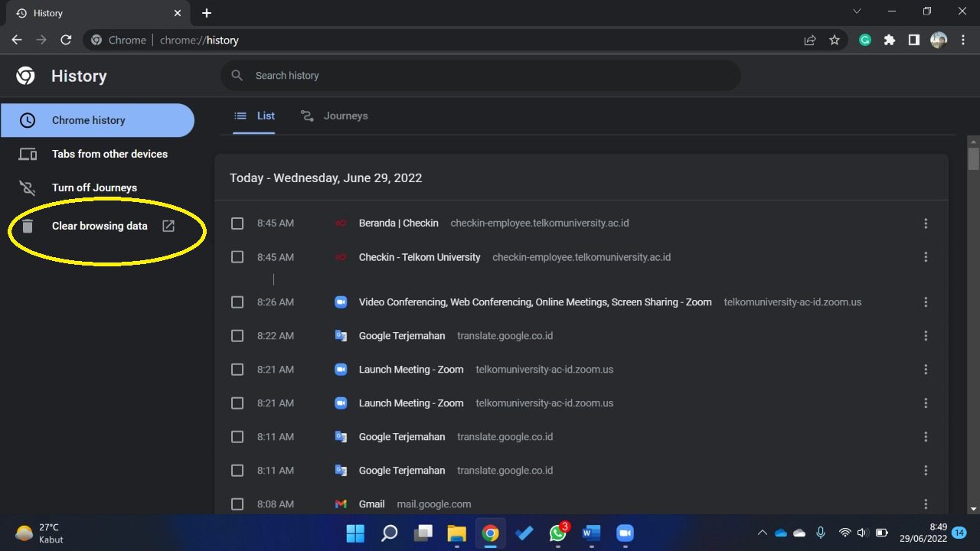980x551 pixels.
Task: Close the History tab
Action: tap(178, 13)
